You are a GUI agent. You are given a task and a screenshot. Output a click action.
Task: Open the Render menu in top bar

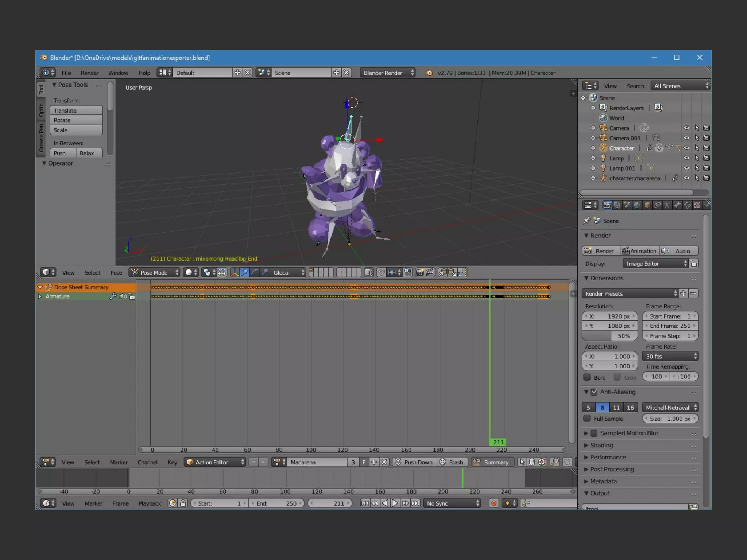point(89,73)
